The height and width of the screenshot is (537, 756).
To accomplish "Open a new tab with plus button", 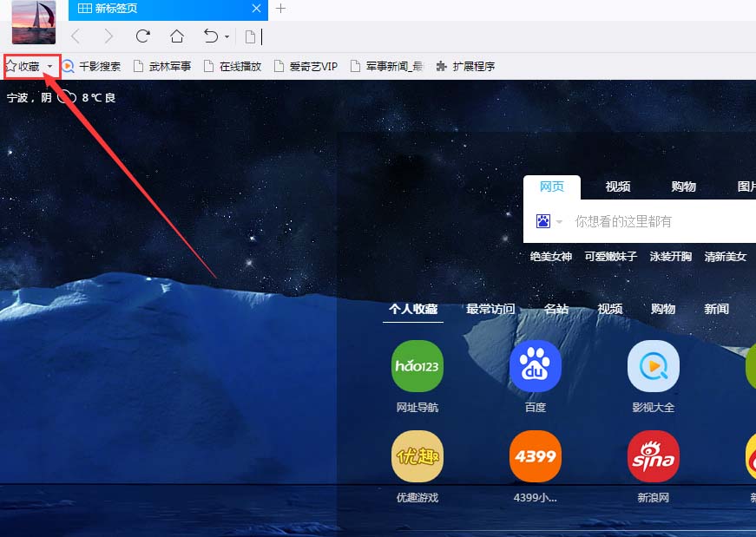I will click(x=280, y=8).
